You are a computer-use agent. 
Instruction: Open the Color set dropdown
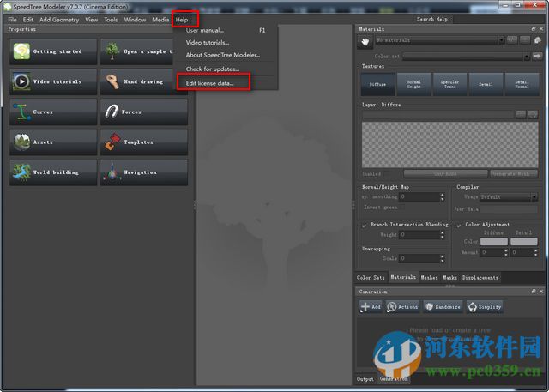(466, 57)
